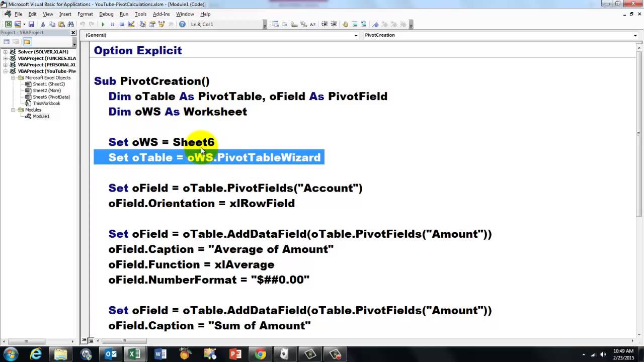This screenshot has width=644, height=362.
Task: Switch to Excel in the taskbar
Action: (135, 354)
